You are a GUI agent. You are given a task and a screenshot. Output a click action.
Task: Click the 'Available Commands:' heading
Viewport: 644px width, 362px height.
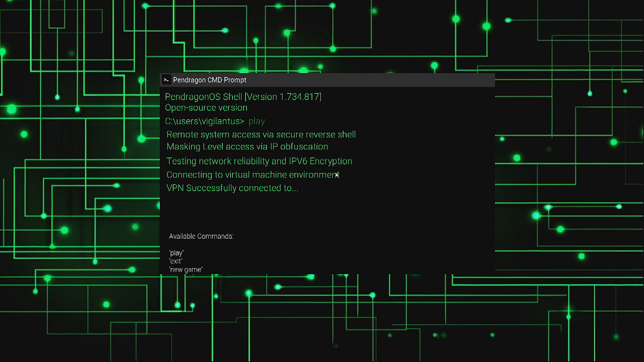point(201,236)
